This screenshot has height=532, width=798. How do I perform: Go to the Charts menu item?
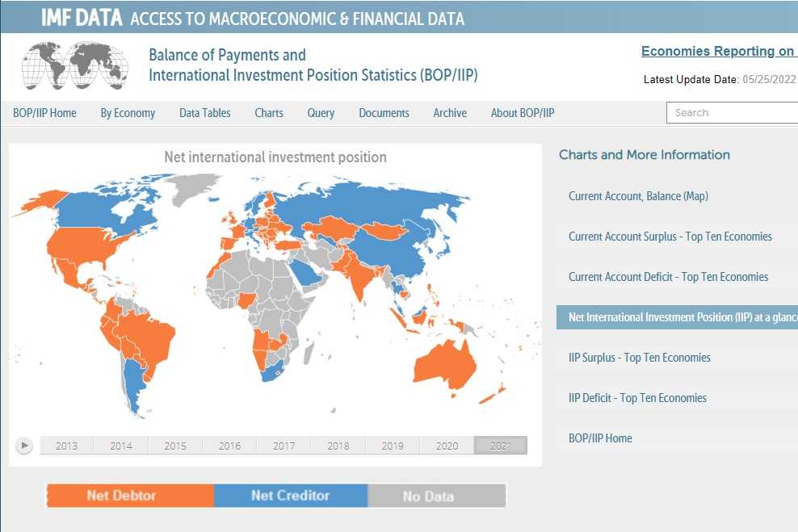tap(269, 113)
